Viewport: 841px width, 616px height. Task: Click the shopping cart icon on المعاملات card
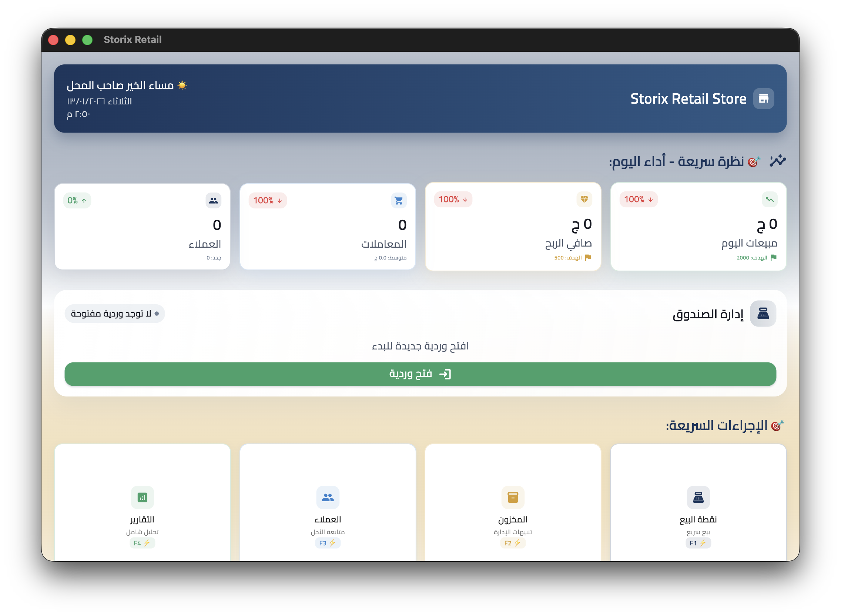[x=398, y=200]
